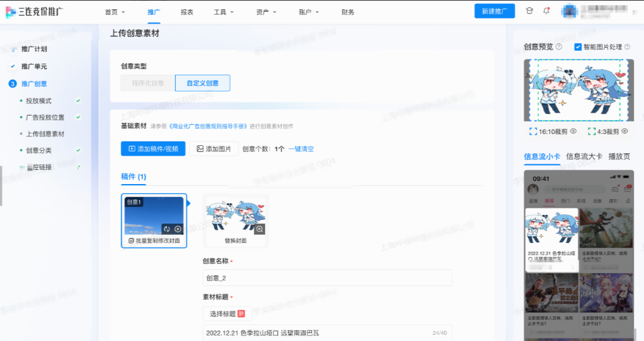Click the 一键清空 link
Screen dimensions: 644x341
tap(301, 149)
